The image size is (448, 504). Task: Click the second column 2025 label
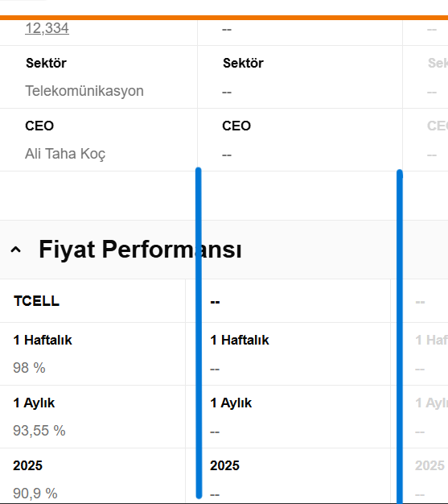224,465
